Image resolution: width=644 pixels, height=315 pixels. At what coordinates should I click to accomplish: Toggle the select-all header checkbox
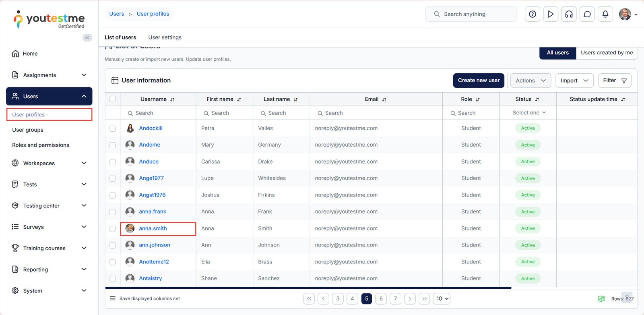tap(113, 99)
